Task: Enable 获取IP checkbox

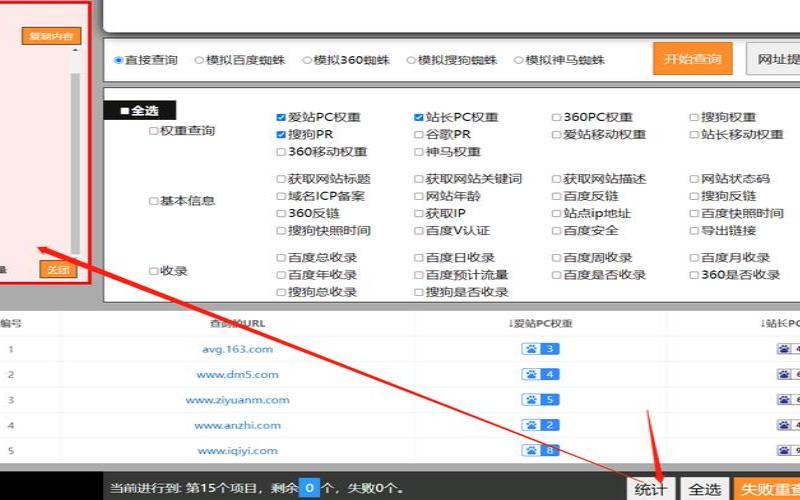Action: pyautogui.click(x=419, y=214)
